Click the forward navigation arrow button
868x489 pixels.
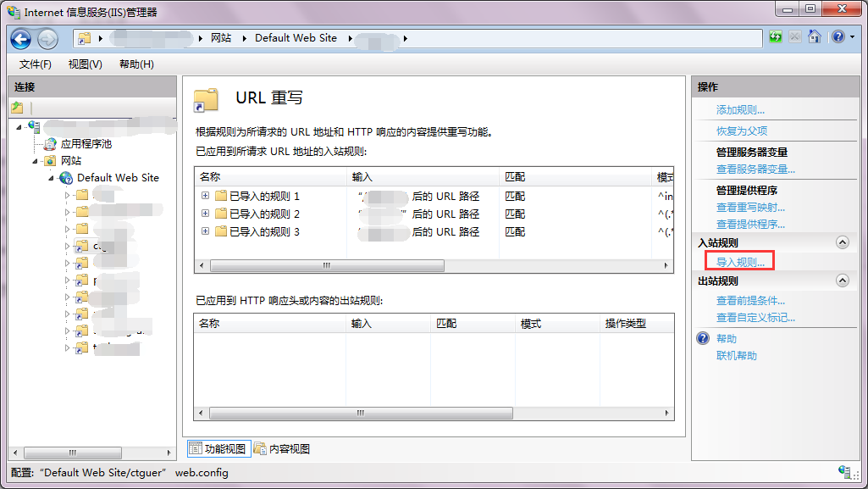[47, 38]
